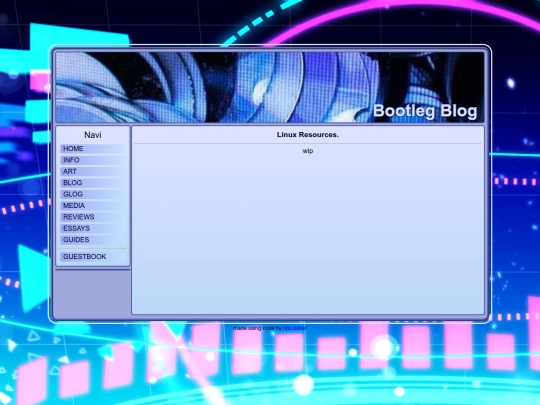The height and width of the screenshot is (405, 540).
Task: Navigate to GUIDES
Action: point(93,240)
